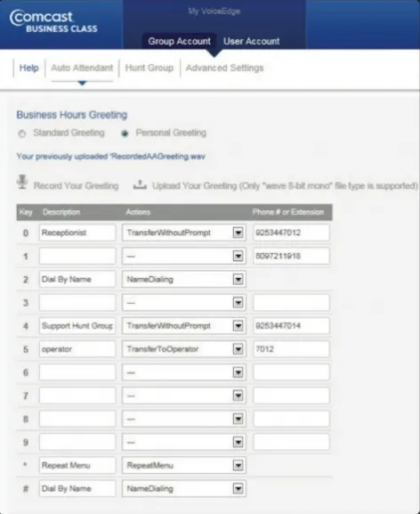Click the Description column header
The height and width of the screenshot is (514, 420).
pyautogui.click(x=61, y=212)
